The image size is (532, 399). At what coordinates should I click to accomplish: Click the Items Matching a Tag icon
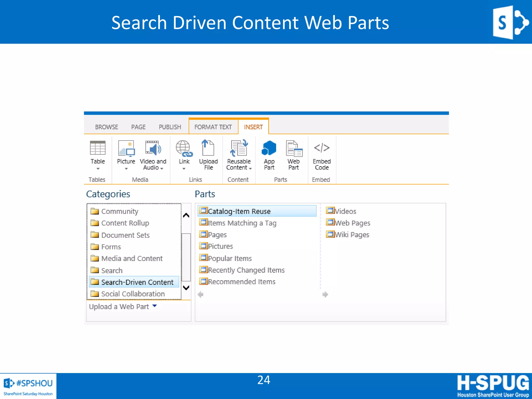203,222
